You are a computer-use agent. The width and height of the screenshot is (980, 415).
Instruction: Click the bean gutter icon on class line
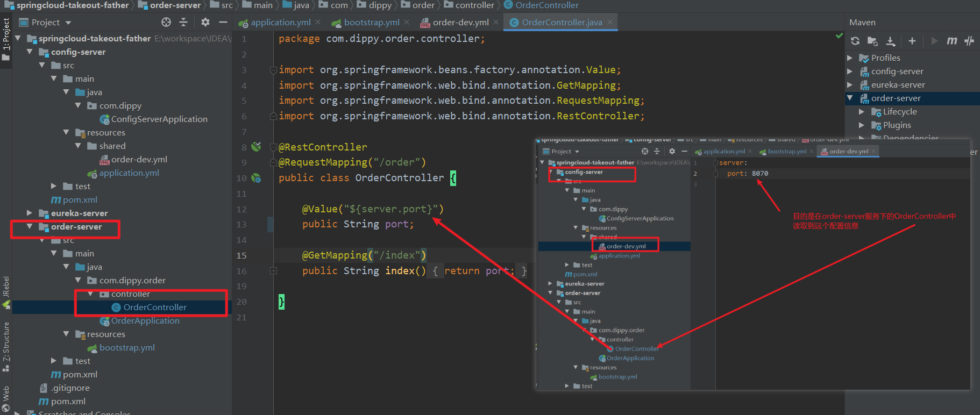(x=257, y=177)
